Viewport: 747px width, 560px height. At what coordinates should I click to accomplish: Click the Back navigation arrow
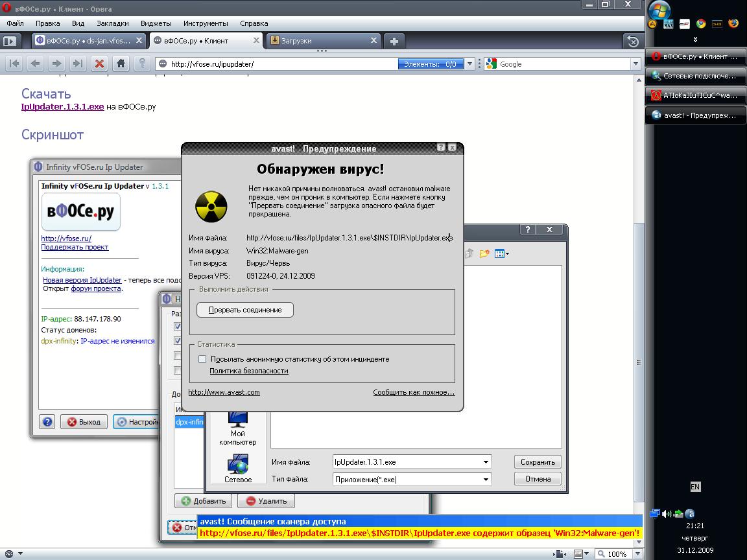point(35,64)
